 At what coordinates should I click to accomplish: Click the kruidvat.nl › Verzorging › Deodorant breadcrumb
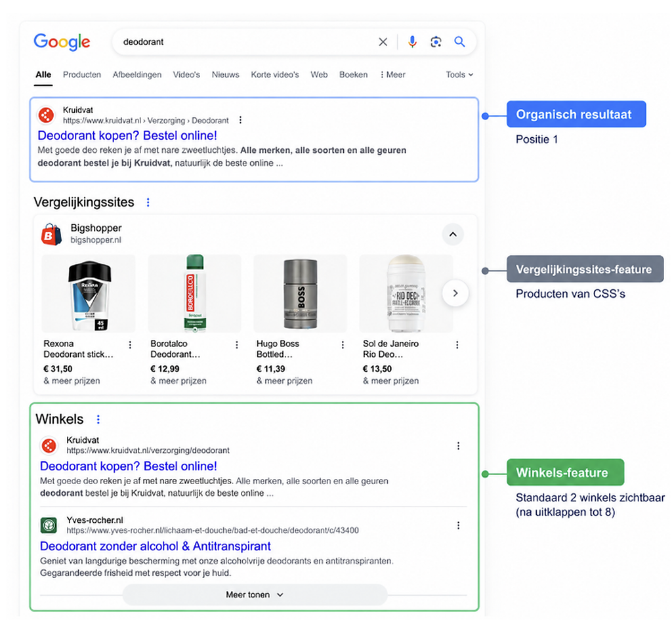[146, 121]
